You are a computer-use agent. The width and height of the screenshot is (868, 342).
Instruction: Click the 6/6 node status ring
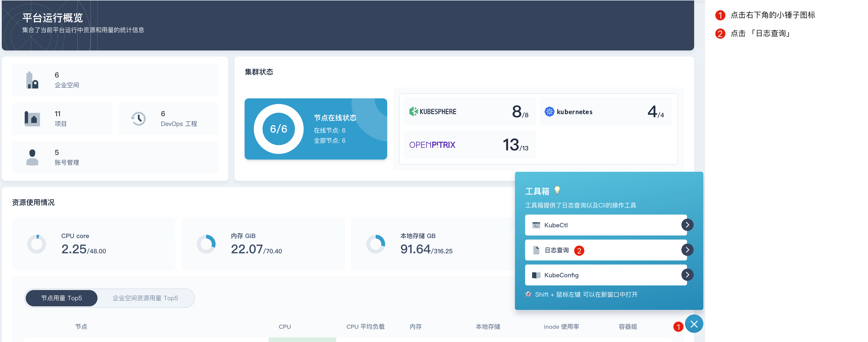pyautogui.click(x=278, y=129)
